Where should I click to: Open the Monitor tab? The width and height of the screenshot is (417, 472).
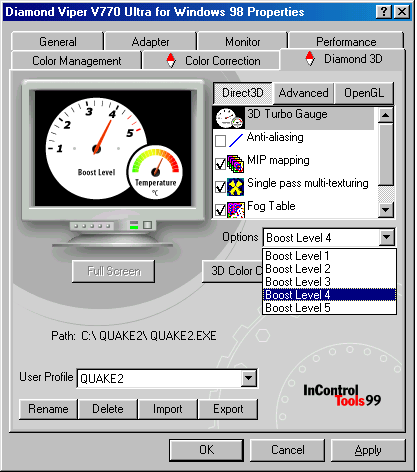242,42
